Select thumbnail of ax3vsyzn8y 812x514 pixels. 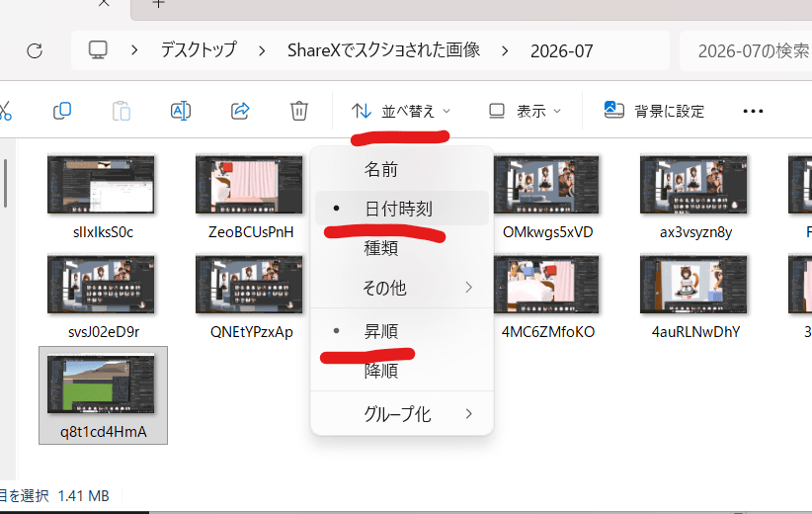693,185
